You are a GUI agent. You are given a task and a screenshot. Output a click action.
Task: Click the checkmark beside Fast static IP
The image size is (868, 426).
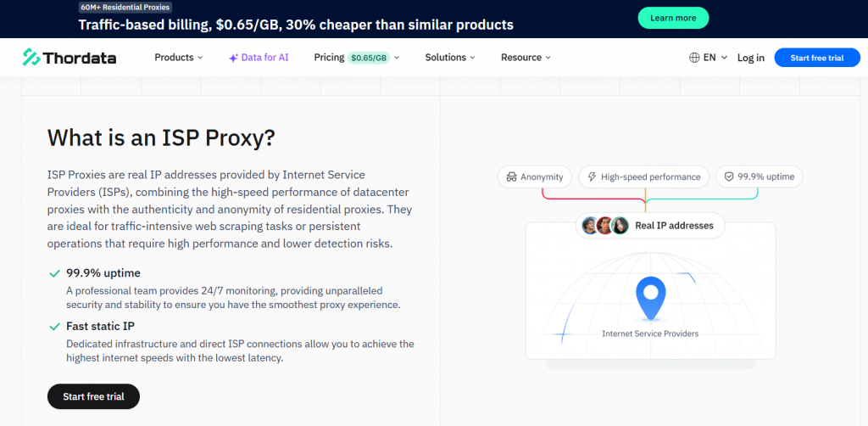point(54,326)
